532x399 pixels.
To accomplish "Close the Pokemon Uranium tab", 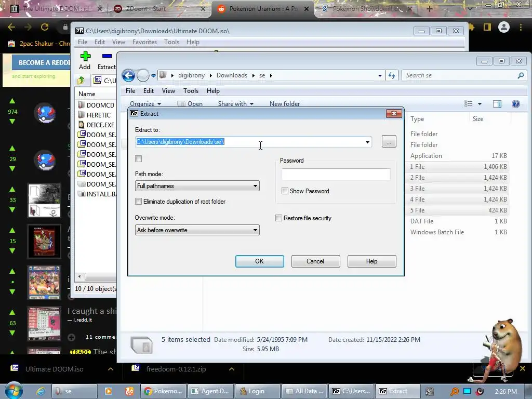I will [307, 9].
